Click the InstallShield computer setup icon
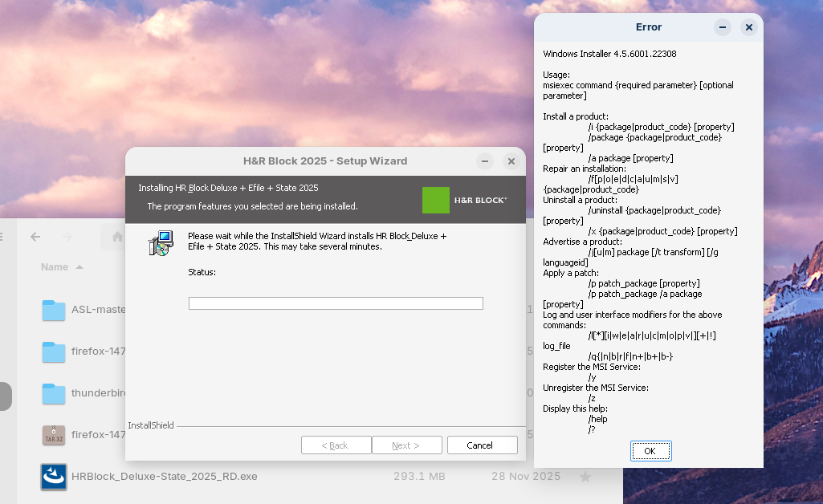The image size is (823, 504). click(x=161, y=243)
